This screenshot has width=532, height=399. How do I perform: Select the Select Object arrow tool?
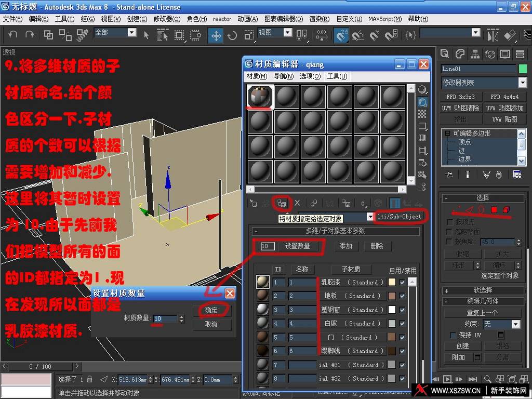(x=146, y=35)
